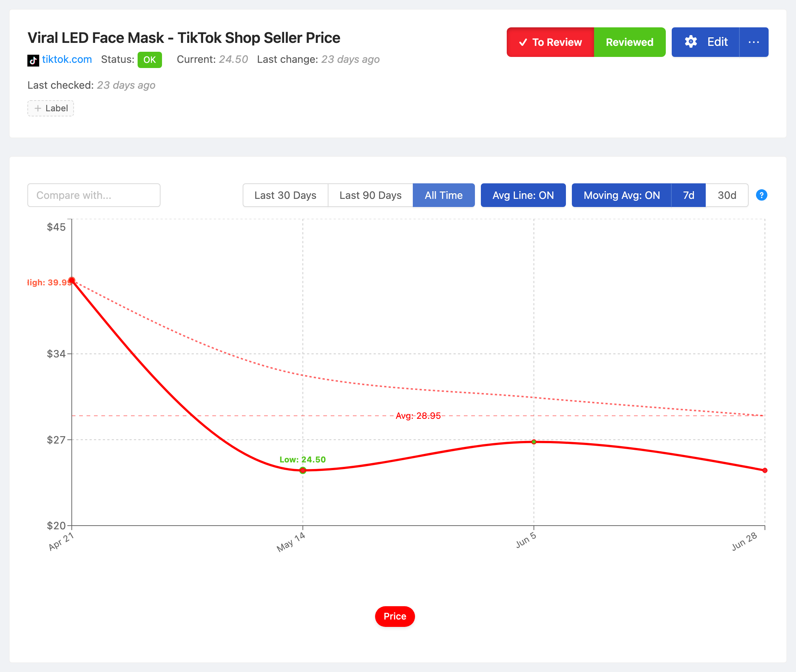Click the Low: 24.50 label

pyautogui.click(x=303, y=459)
